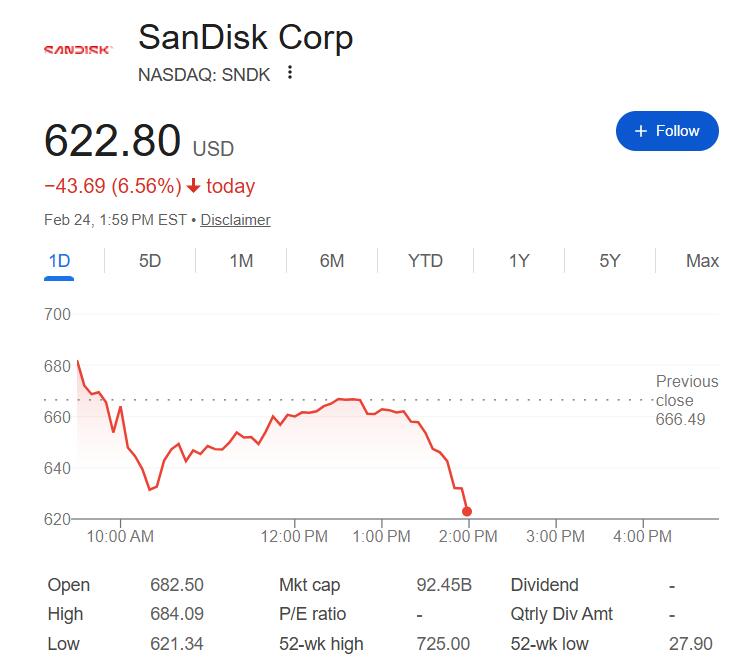Switch to the 1Y chart tab
Viewport: 732px width, 669px height.
click(519, 261)
